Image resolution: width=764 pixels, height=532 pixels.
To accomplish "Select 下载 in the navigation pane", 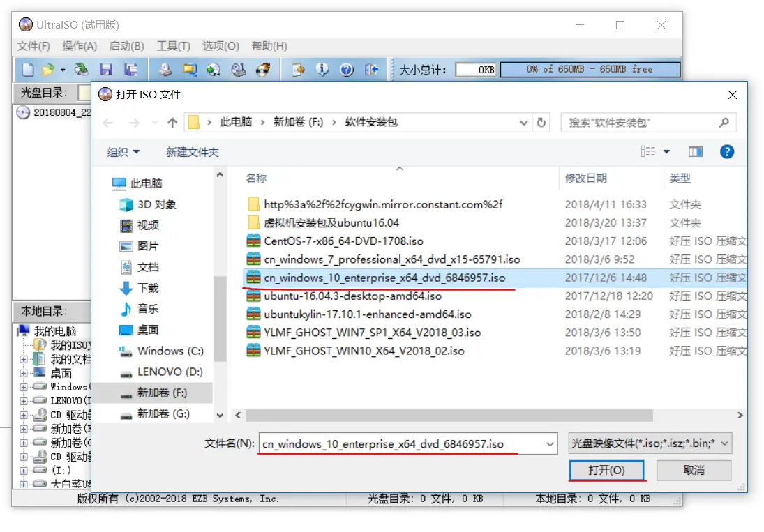I will pyautogui.click(x=140, y=288).
